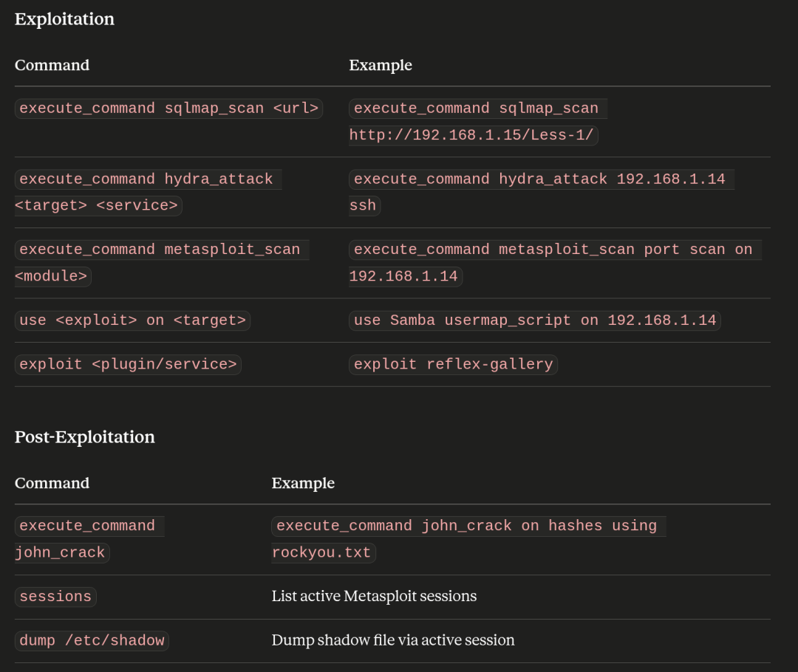This screenshot has height=672, width=798.
Task: Click the 'rockyou.txt' code snippet
Action: tap(324, 553)
